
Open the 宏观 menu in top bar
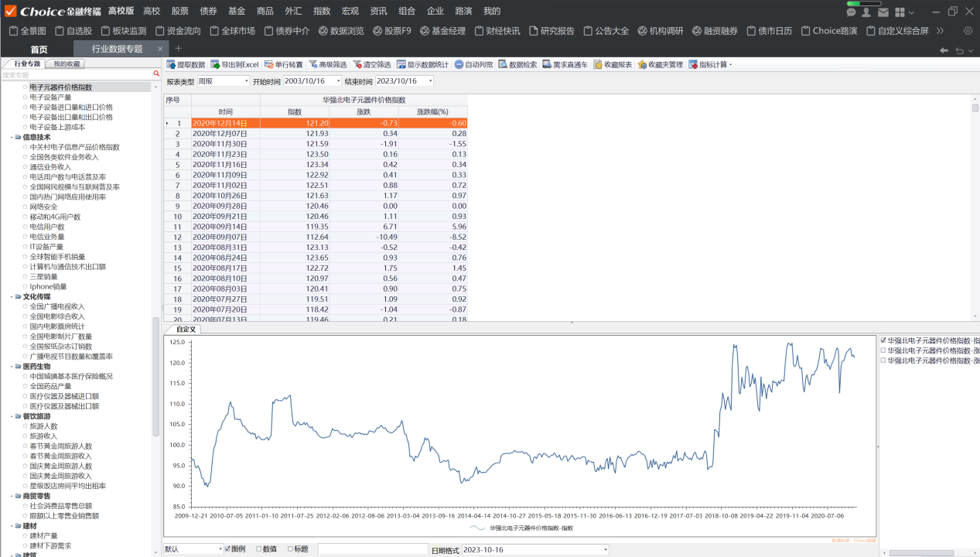click(350, 11)
